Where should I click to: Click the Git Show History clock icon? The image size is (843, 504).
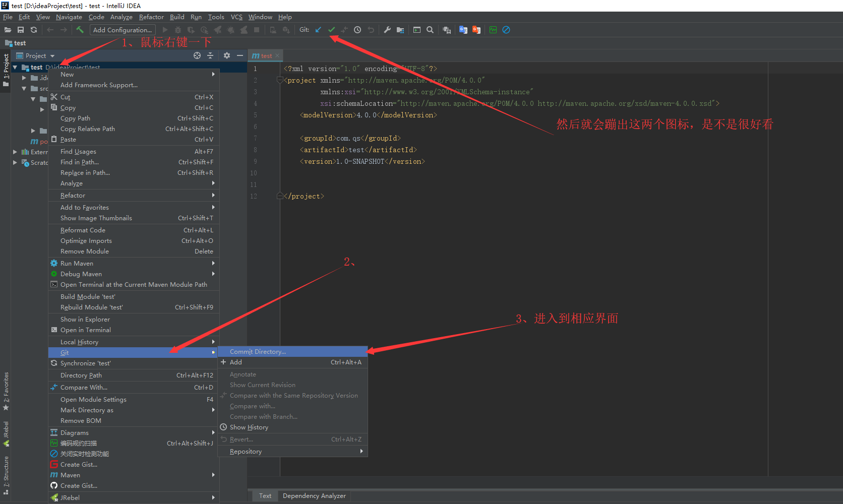click(357, 30)
